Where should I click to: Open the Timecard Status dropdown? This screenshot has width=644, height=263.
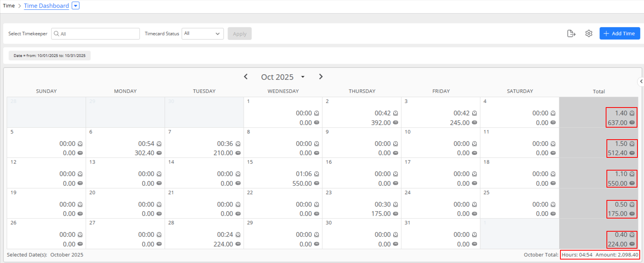click(202, 34)
